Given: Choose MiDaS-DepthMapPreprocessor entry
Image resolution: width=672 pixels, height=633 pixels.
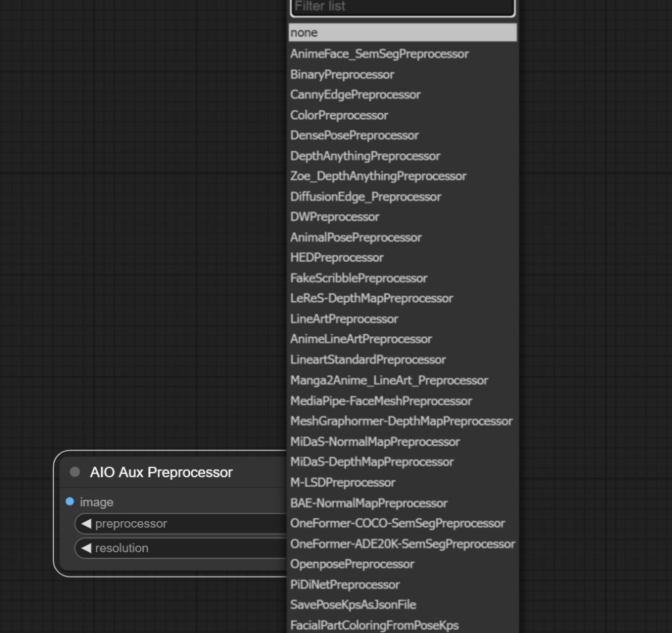Looking at the screenshot, I should point(372,462).
